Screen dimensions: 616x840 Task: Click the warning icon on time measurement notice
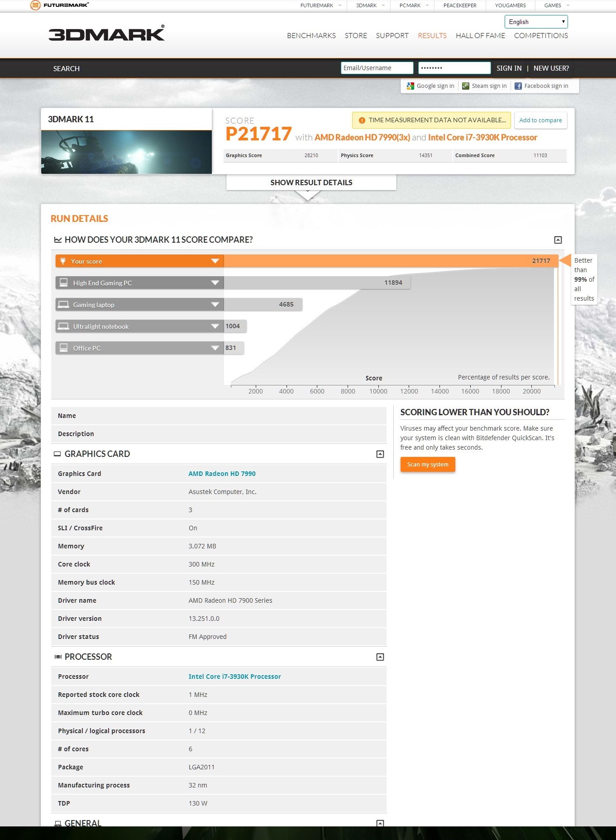362,120
